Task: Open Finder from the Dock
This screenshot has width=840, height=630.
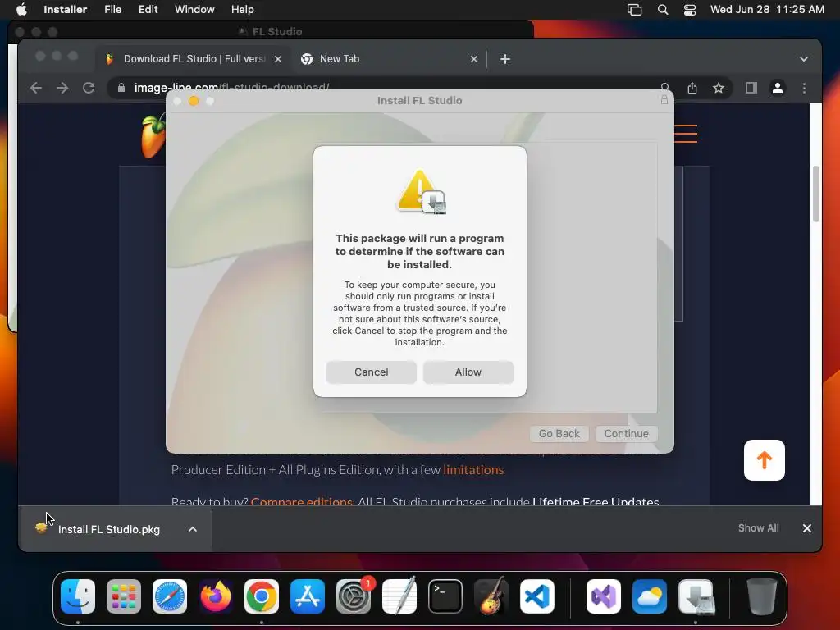Action: (78, 596)
